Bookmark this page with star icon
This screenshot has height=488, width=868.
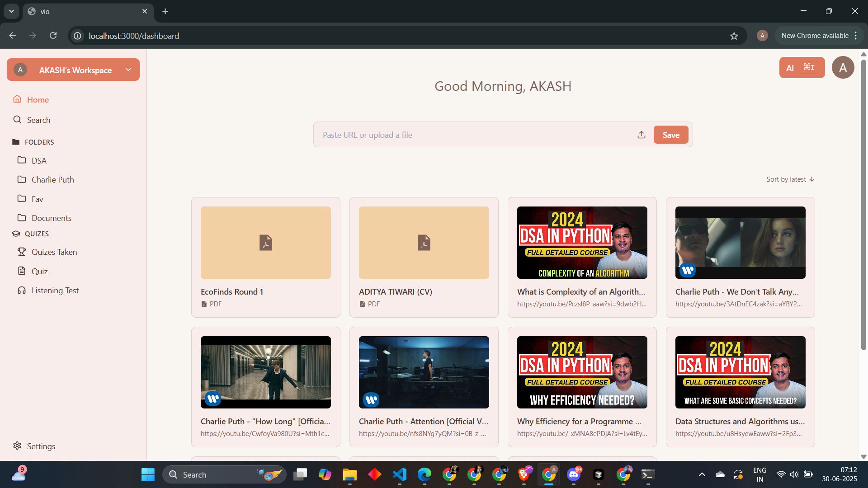coord(734,36)
